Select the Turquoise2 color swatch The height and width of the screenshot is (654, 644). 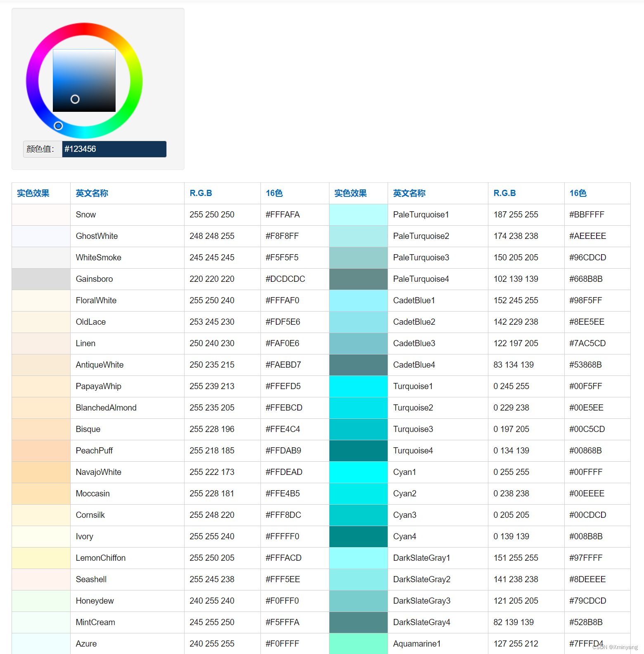pyautogui.click(x=358, y=408)
